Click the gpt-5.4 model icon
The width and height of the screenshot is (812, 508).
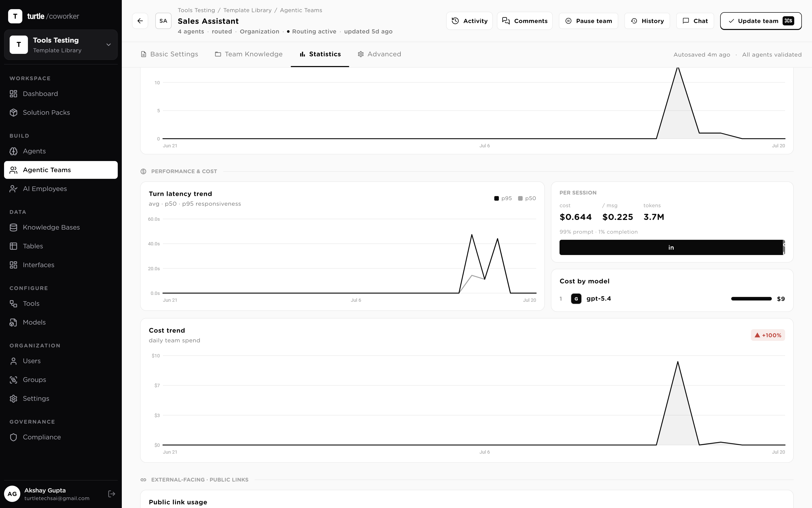tap(576, 299)
